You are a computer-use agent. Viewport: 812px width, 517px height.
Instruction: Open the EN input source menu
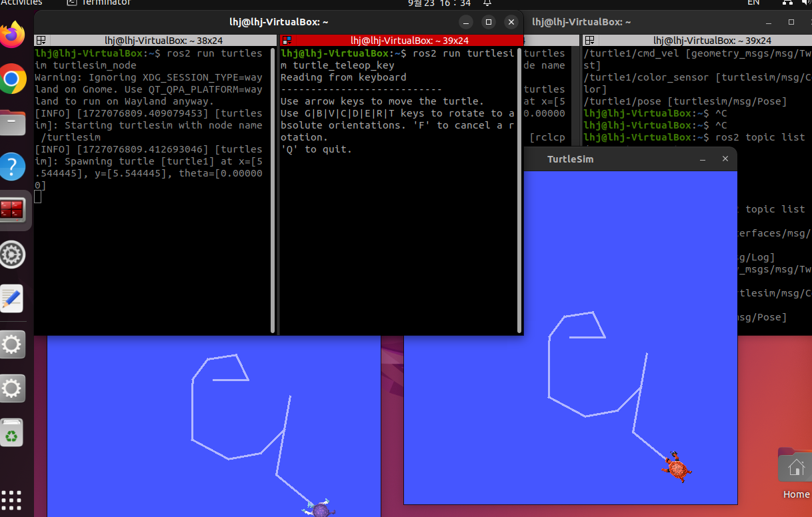pos(753,3)
